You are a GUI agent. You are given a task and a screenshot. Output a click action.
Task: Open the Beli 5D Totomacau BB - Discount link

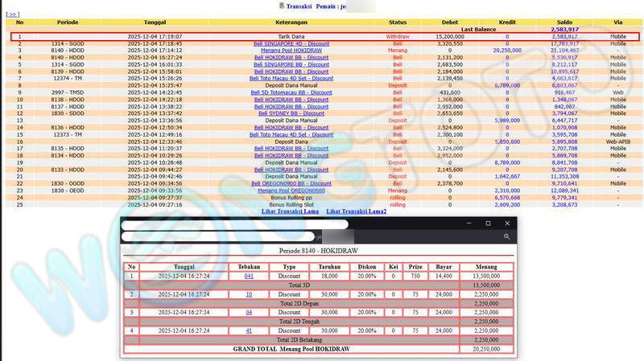click(x=291, y=92)
